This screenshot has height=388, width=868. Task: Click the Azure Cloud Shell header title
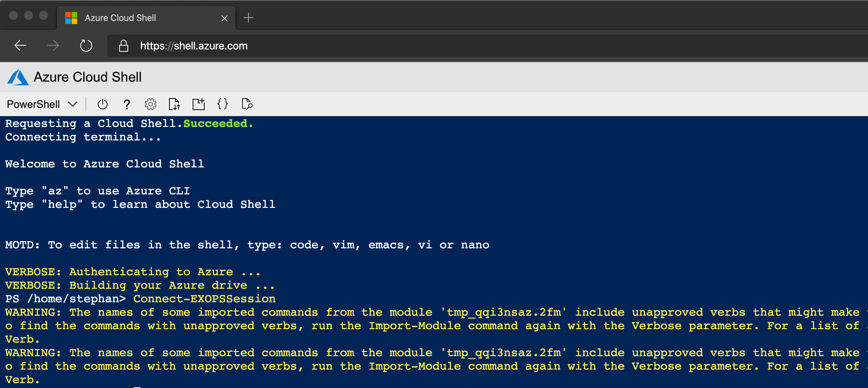[x=88, y=77]
